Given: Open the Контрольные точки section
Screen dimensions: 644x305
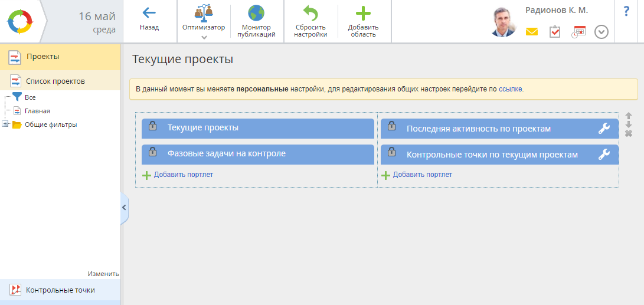Looking at the screenshot, I should [60, 290].
